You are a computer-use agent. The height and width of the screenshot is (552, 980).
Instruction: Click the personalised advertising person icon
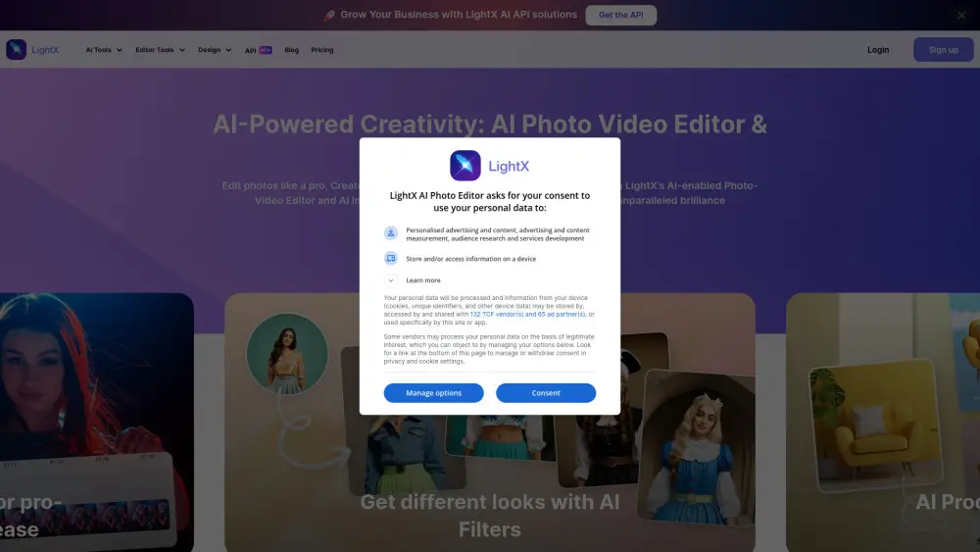391,233
